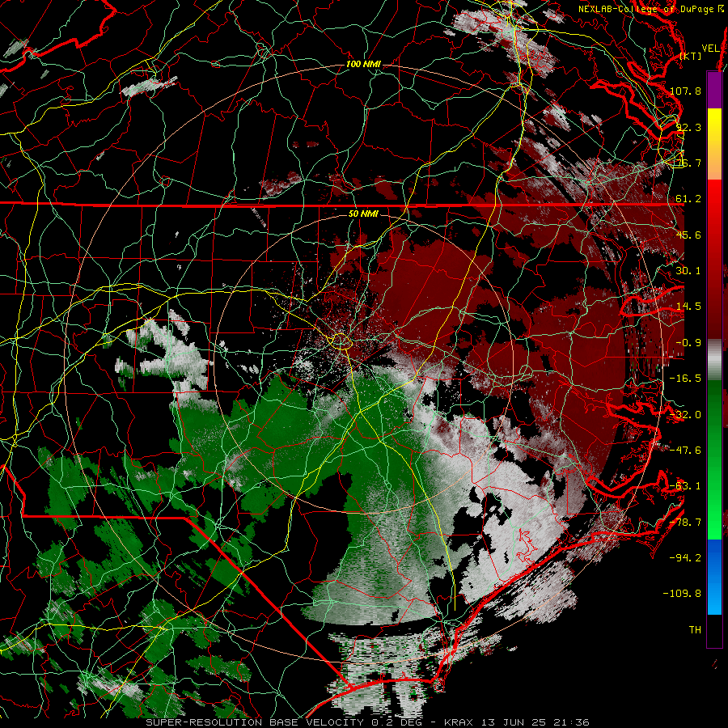The width and height of the screenshot is (728, 728).
Task: Click the VEL legend title
Action: [710, 49]
